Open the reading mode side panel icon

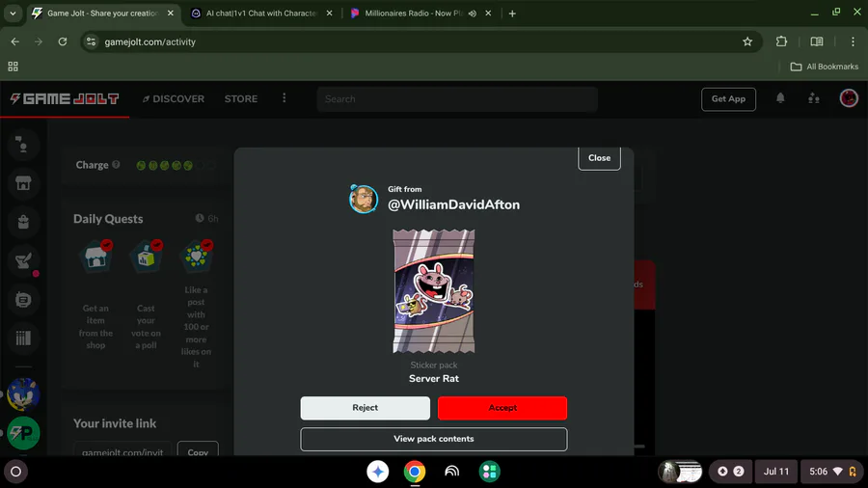817,41
